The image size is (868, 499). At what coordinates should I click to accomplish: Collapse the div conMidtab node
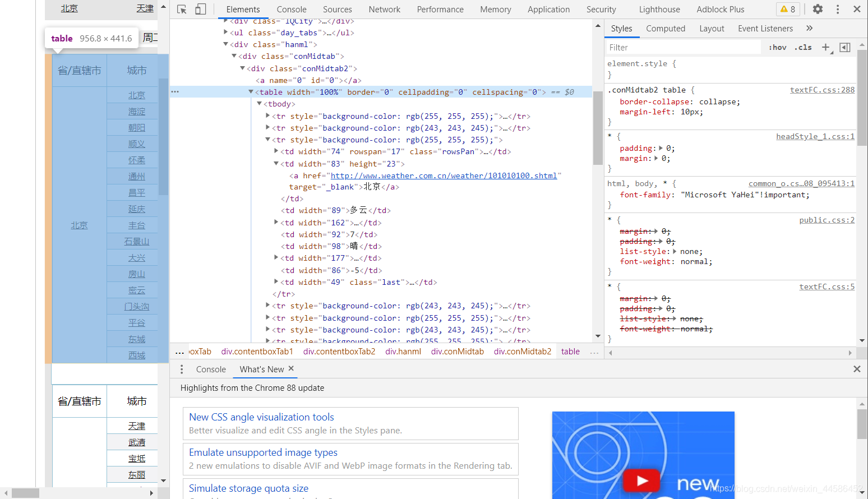point(234,56)
